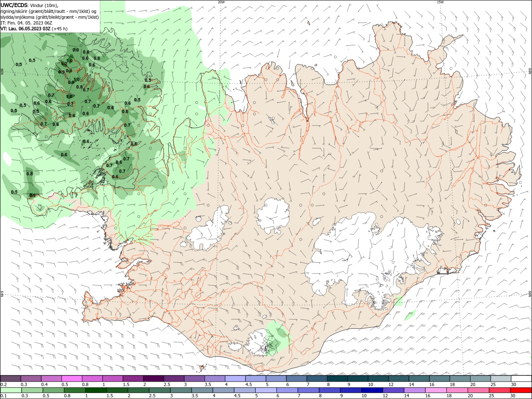The width and height of the screenshot is (532, 399).
Task: Click the '14' label under top legend row
Action: (411, 384)
